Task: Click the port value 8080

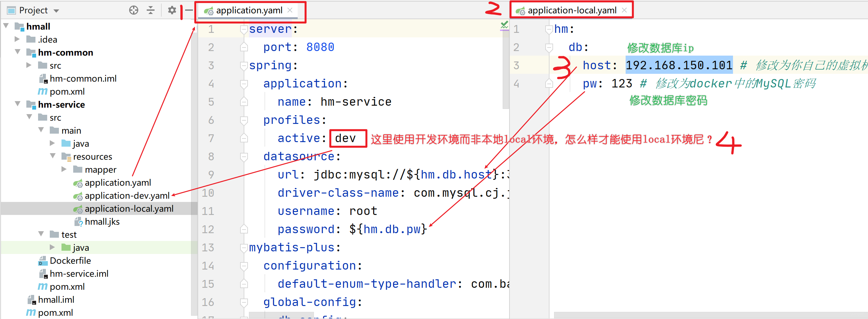Action: [x=320, y=47]
